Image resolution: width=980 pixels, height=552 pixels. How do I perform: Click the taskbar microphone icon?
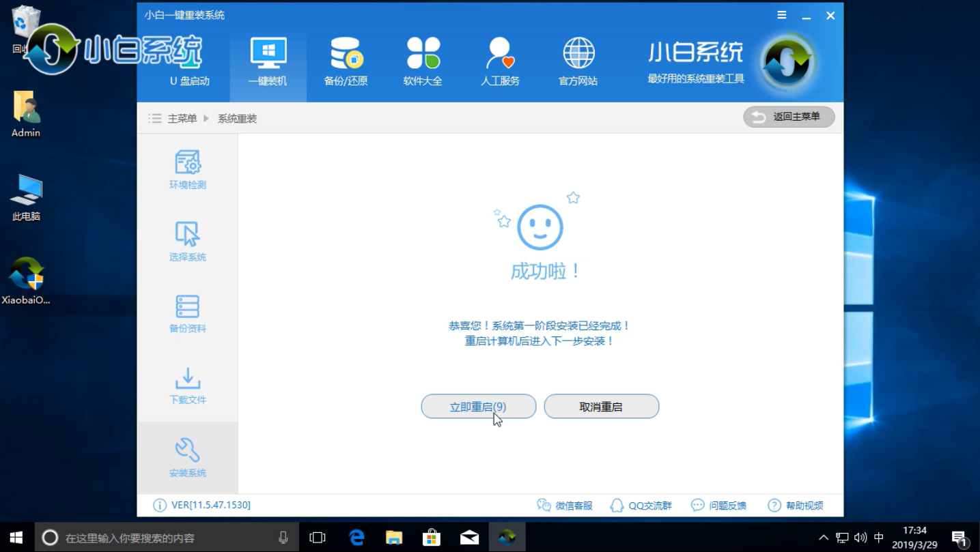point(283,538)
